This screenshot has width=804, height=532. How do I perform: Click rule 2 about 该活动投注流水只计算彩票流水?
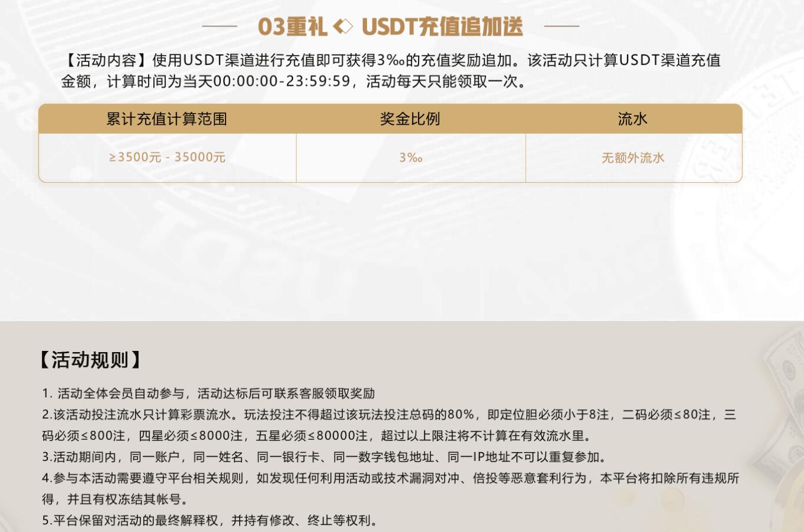[x=389, y=425]
